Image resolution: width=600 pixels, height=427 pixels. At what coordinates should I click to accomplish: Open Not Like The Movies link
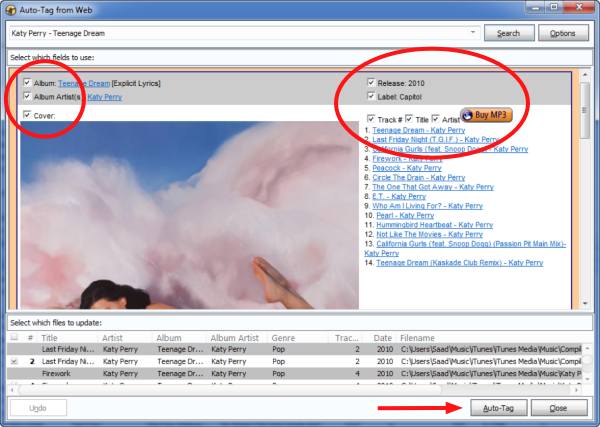(429, 235)
